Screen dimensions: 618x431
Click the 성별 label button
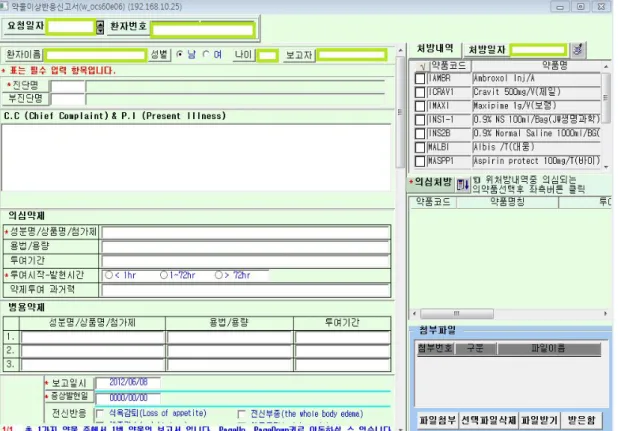tap(159, 55)
